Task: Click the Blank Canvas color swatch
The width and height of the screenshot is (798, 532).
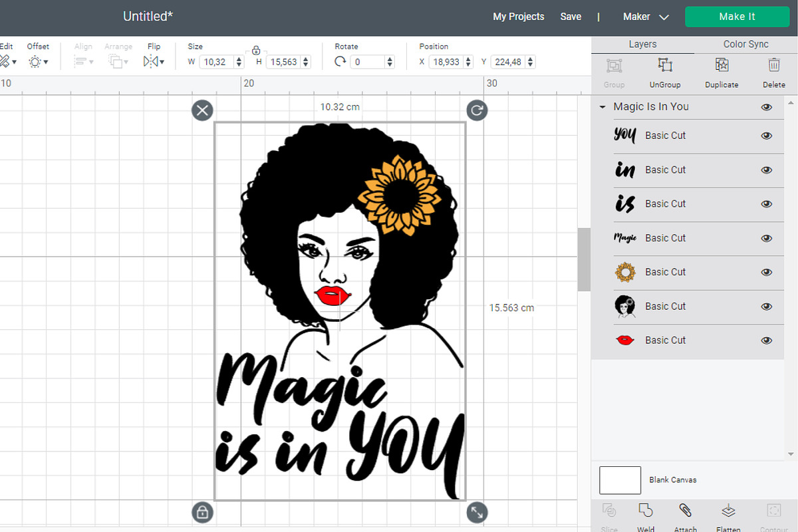Action: tap(620, 480)
